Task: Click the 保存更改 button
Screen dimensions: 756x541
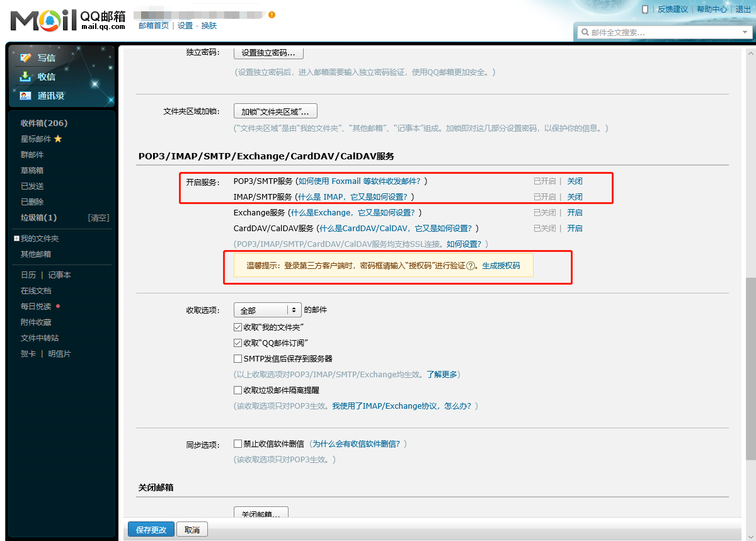Action: click(x=151, y=530)
